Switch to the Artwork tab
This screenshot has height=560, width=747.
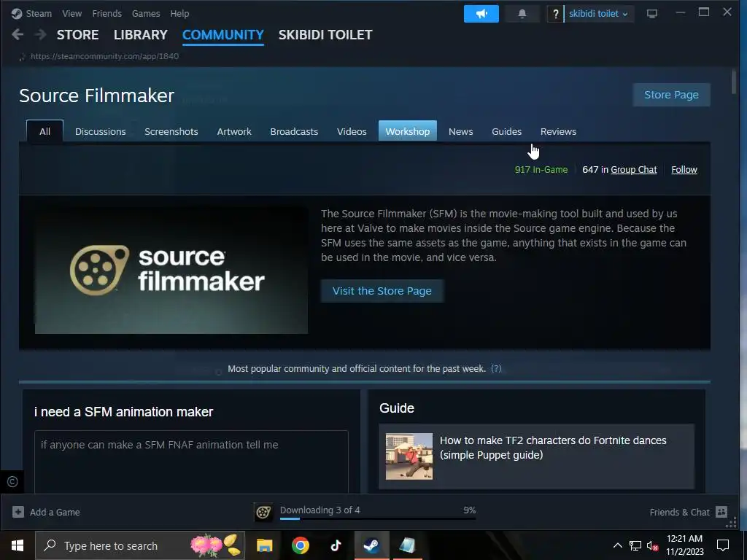point(234,131)
